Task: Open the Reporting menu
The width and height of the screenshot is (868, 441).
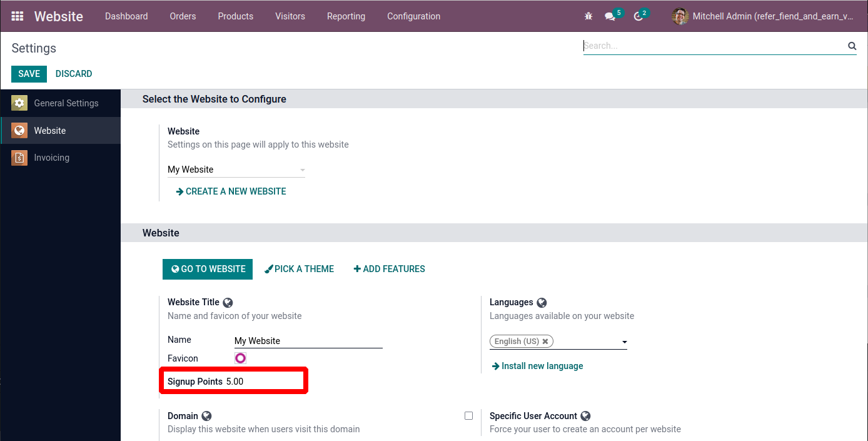Action: (346, 16)
